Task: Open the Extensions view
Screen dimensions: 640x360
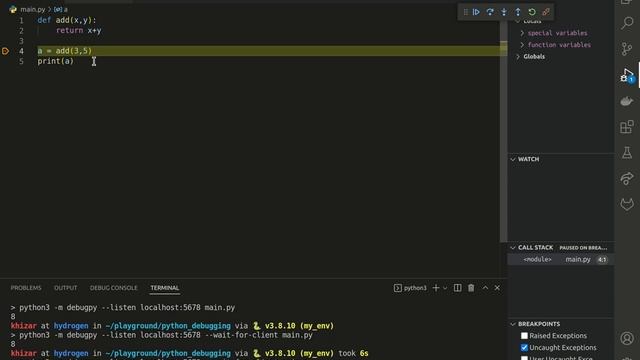Action: (x=627, y=127)
